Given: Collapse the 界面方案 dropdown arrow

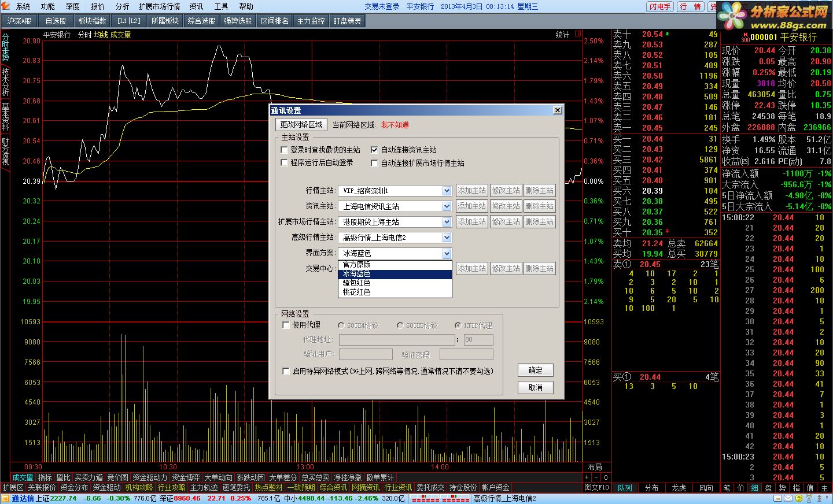Looking at the screenshot, I should [447, 253].
